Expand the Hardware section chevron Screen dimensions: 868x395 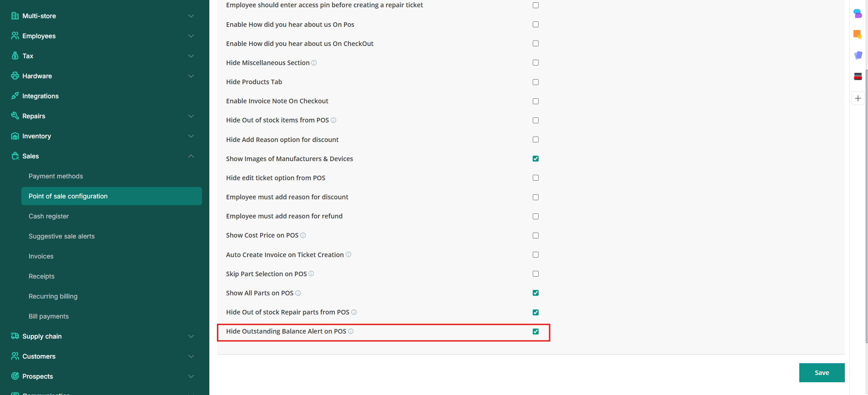click(191, 76)
